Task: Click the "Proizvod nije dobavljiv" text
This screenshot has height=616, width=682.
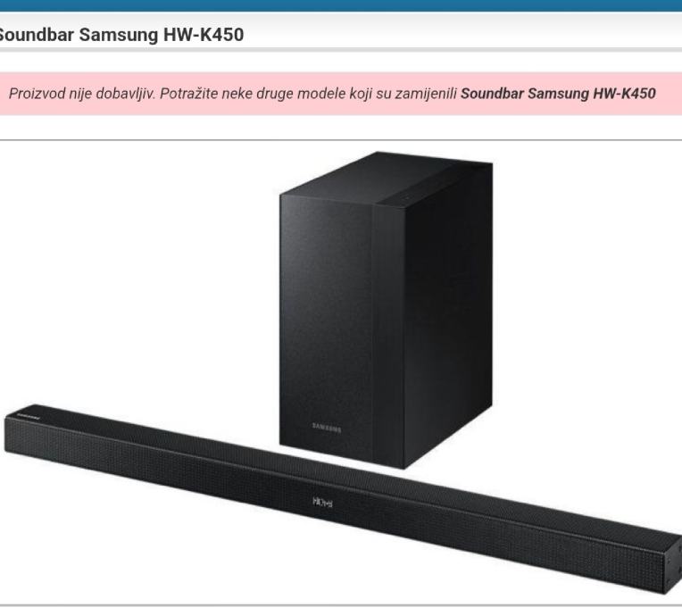Action: coord(82,94)
